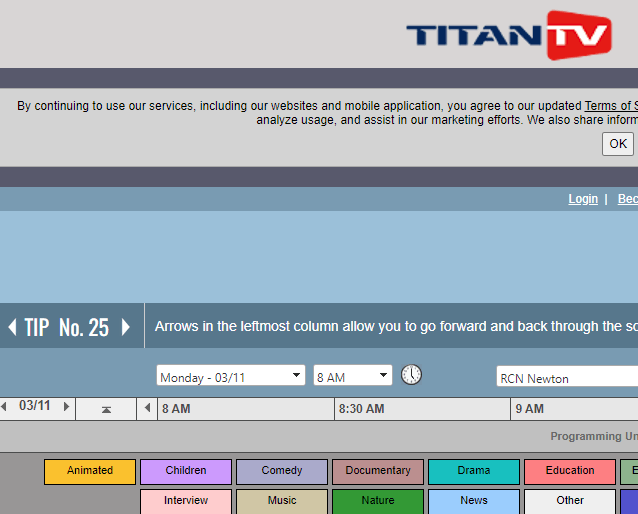Open the 8 AM time dropdown

(352, 375)
